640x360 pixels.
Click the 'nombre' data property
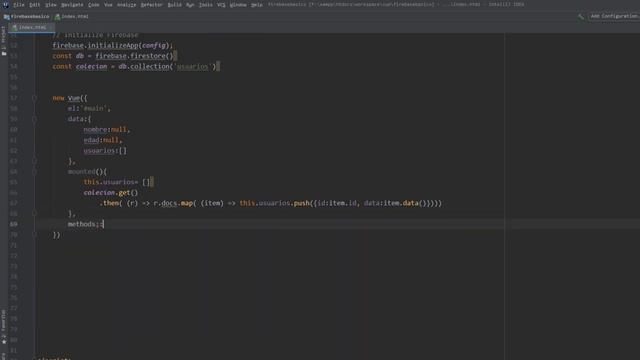pyautogui.click(x=95, y=129)
